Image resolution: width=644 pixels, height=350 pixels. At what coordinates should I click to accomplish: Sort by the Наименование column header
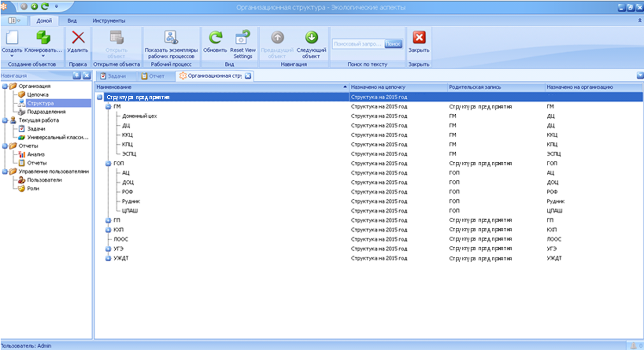click(x=222, y=87)
